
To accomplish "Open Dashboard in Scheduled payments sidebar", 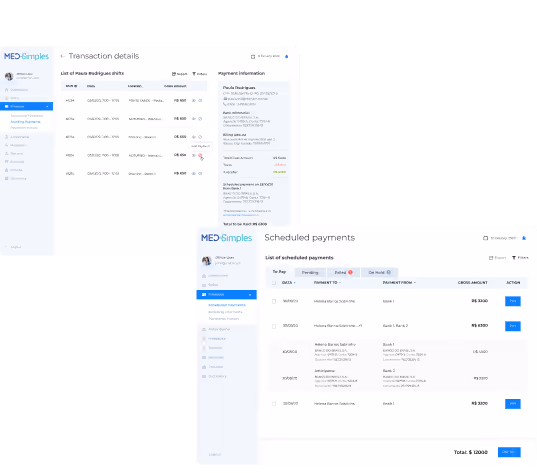I will pos(215,276).
